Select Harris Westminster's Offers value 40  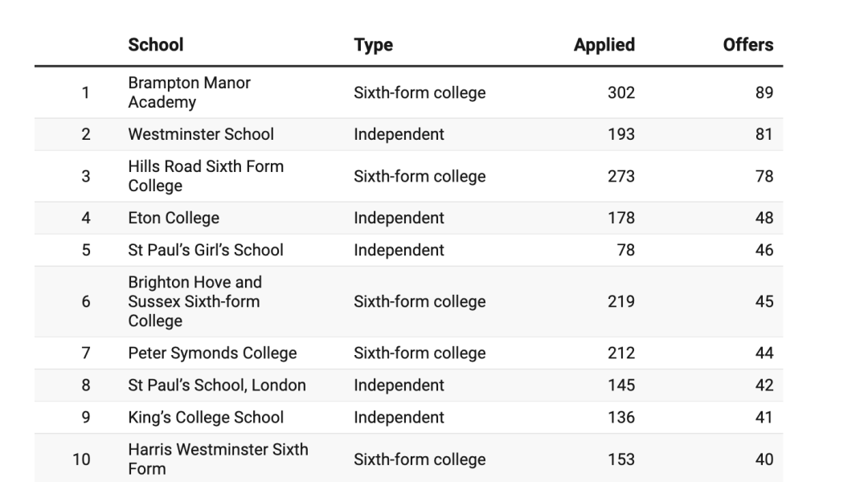pyautogui.click(x=764, y=460)
